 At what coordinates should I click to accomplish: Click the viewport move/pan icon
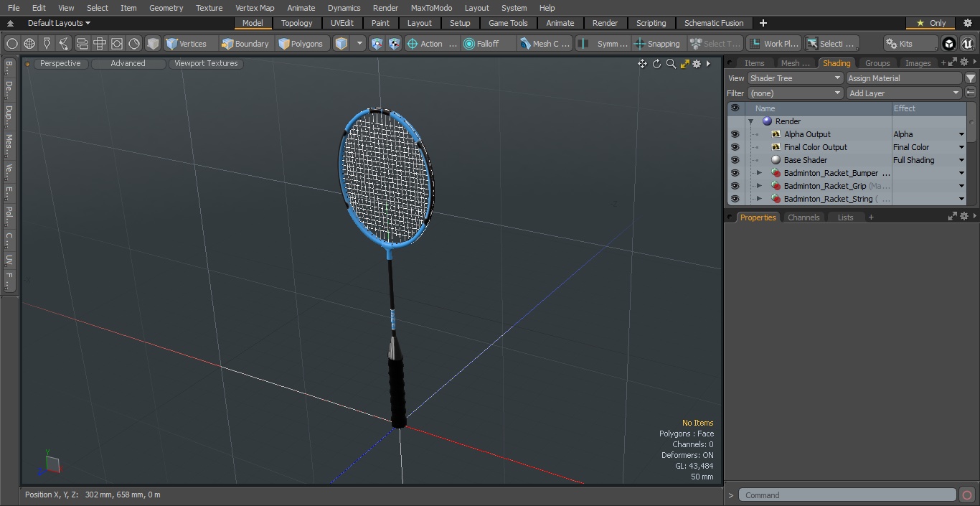642,64
